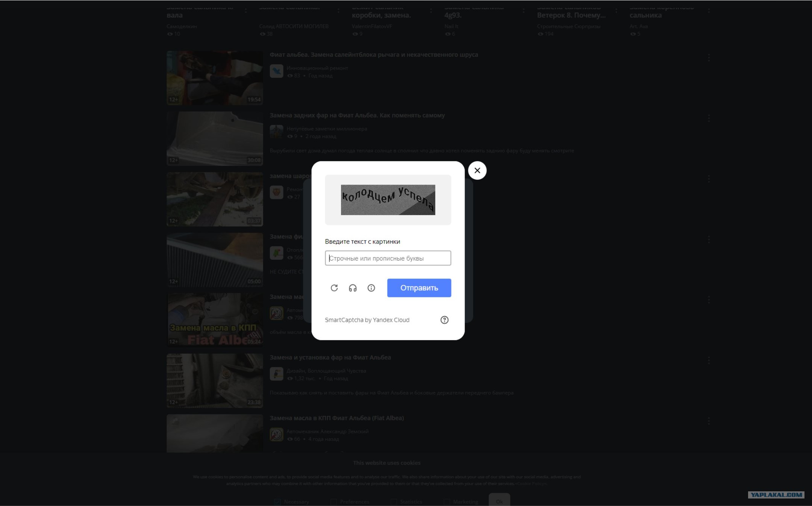Open the channel avatar on the 05:24 video row
This screenshot has height=506, width=812.
coord(276,313)
